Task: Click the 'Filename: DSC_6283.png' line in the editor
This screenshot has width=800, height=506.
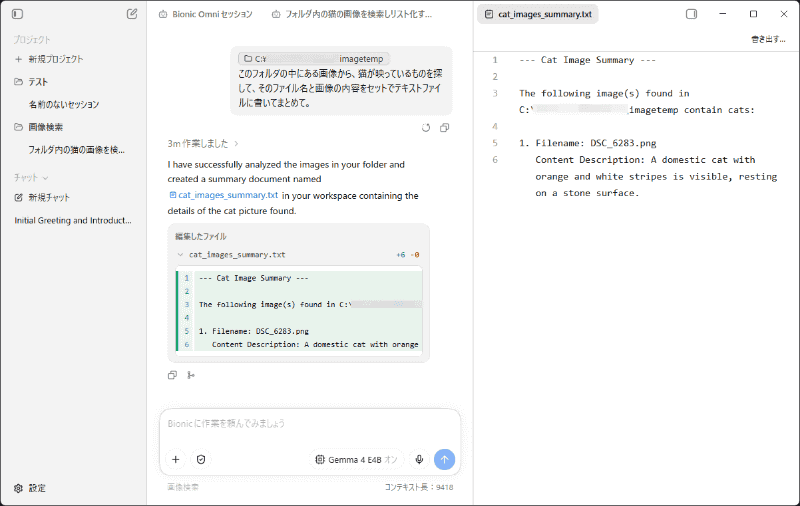Action: click(x=588, y=143)
